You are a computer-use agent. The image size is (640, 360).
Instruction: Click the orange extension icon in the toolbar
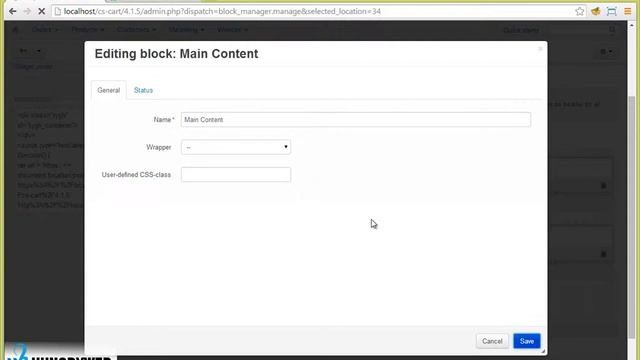click(x=596, y=11)
